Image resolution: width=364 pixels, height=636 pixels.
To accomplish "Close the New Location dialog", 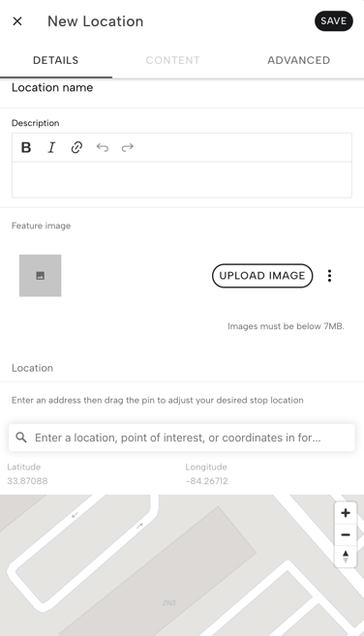I will pyautogui.click(x=17, y=21).
